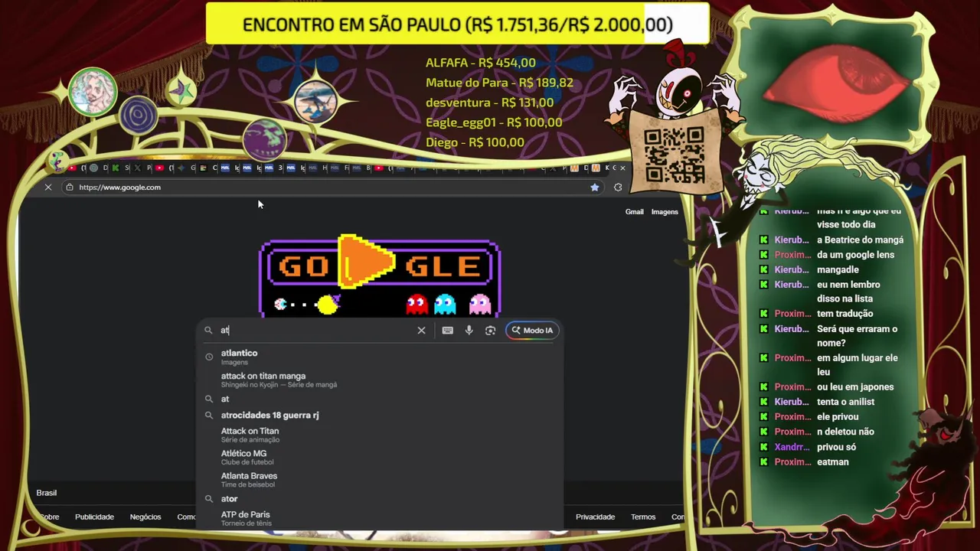The image size is (980, 551).
Task: Open the on-screen keyboard input tool
Action: click(448, 331)
